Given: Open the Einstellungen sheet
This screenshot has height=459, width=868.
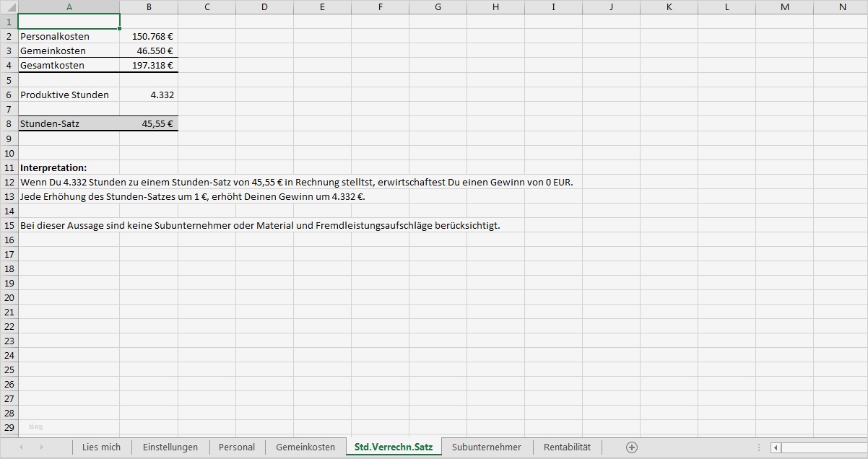Looking at the screenshot, I should tap(170, 447).
